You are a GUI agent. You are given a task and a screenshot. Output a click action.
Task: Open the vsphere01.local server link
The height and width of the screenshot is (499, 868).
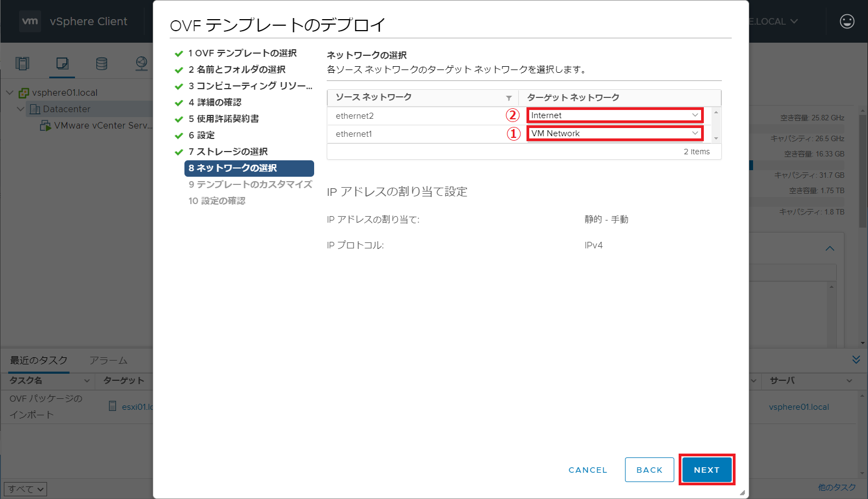click(x=798, y=407)
